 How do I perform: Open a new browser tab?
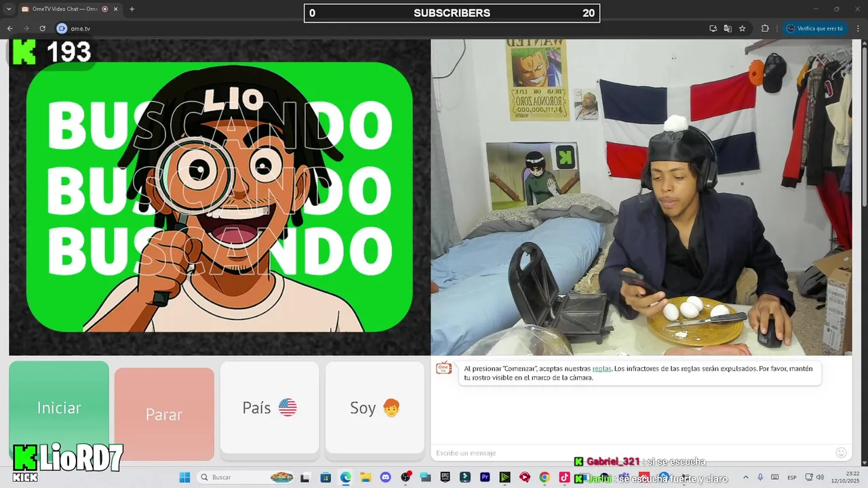132,9
